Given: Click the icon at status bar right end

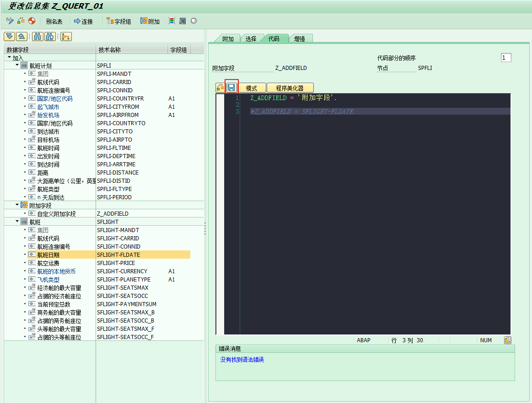Looking at the screenshot, I should point(507,340).
